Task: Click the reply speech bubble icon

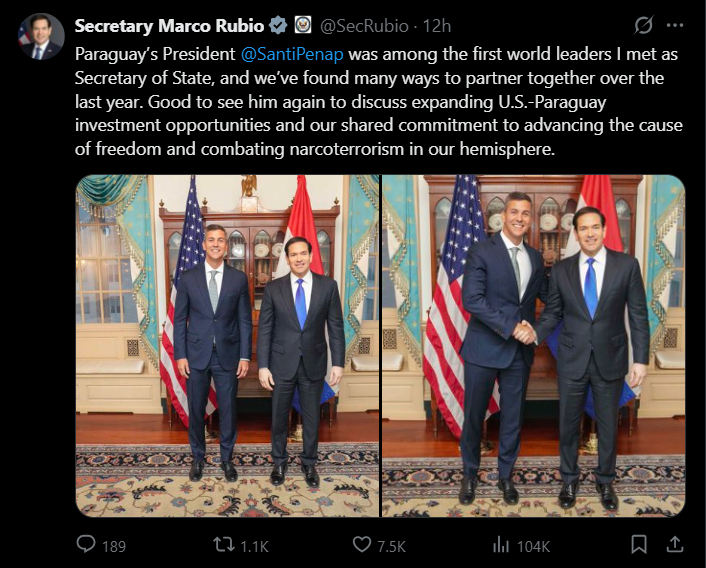Action: (x=87, y=544)
